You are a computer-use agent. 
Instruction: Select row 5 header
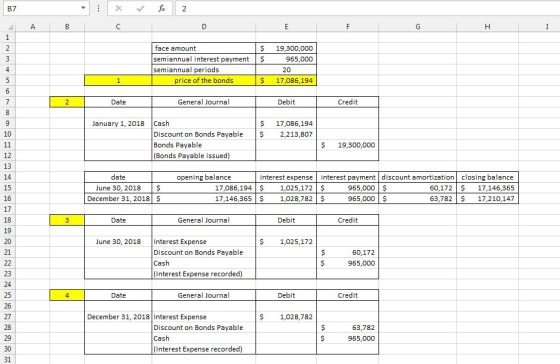tap(8, 80)
